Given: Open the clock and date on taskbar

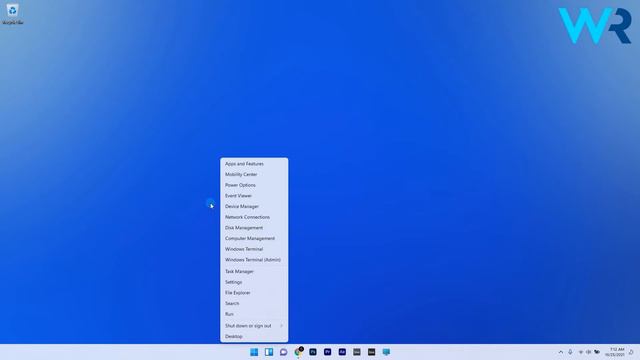Looking at the screenshot, I should pos(615,352).
